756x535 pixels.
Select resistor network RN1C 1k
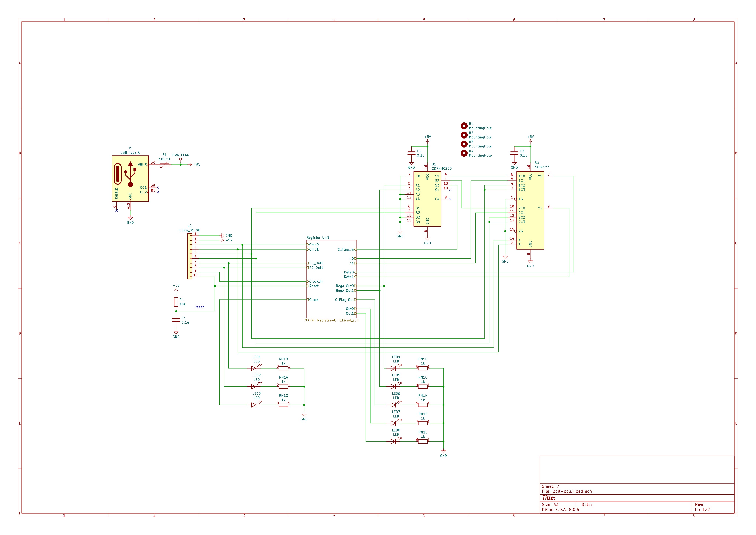click(x=423, y=387)
